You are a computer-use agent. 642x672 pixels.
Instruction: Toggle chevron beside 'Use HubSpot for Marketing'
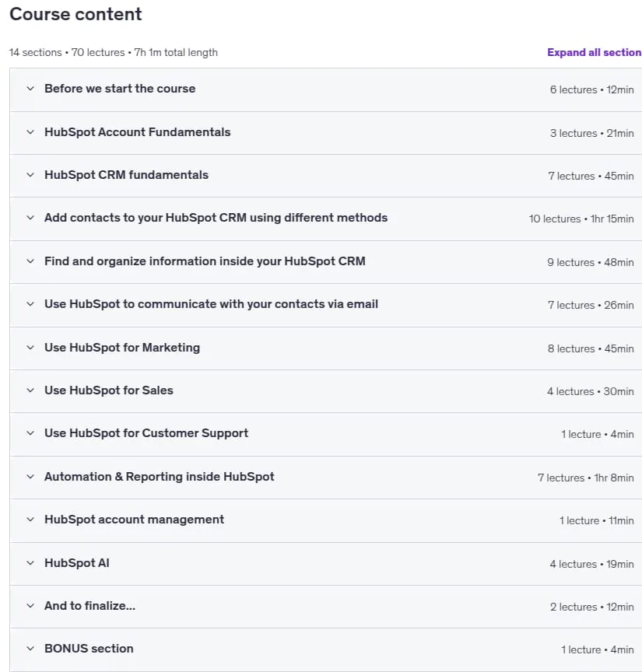(x=30, y=348)
